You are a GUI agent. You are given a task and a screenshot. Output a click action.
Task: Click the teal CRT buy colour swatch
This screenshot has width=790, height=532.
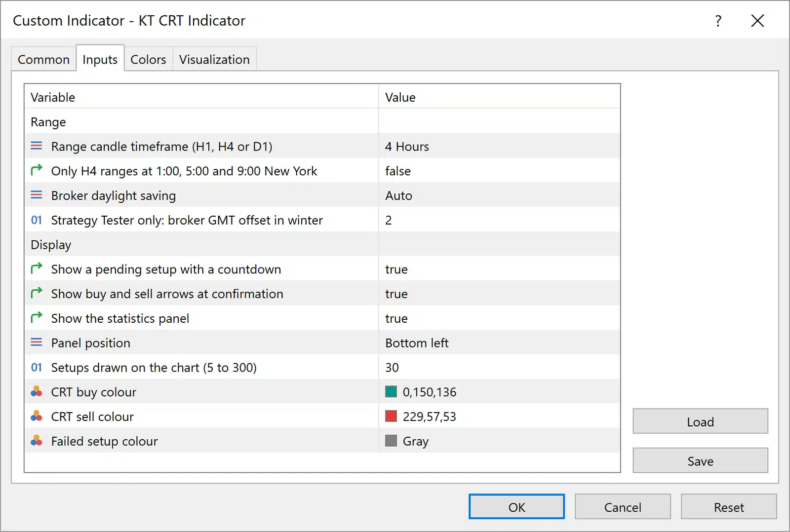pyautogui.click(x=391, y=392)
